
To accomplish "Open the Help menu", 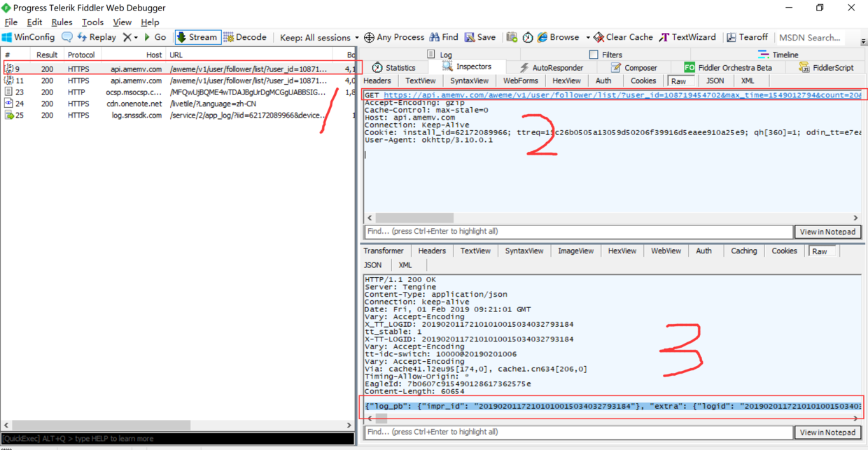I will (x=150, y=22).
